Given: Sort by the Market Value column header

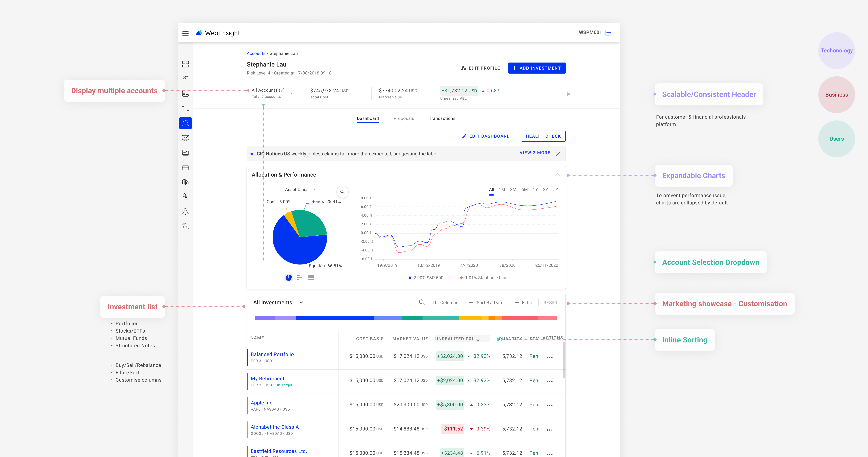Looking at the screenshot, I should [x=410, y=339].
